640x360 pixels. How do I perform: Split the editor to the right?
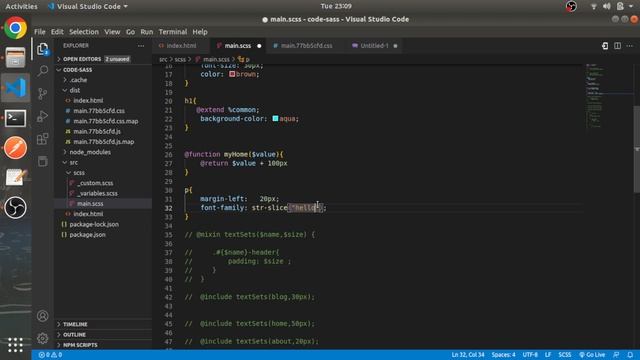tap(618, 46)
